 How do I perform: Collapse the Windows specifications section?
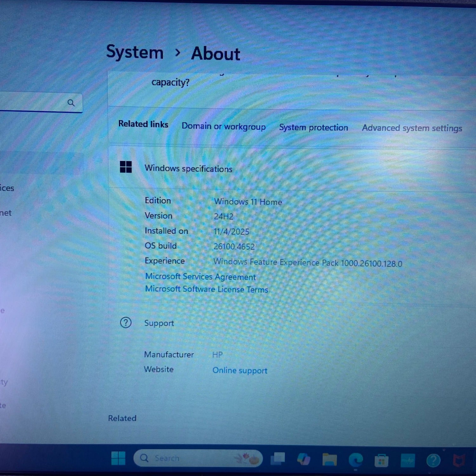pos(286,168)
